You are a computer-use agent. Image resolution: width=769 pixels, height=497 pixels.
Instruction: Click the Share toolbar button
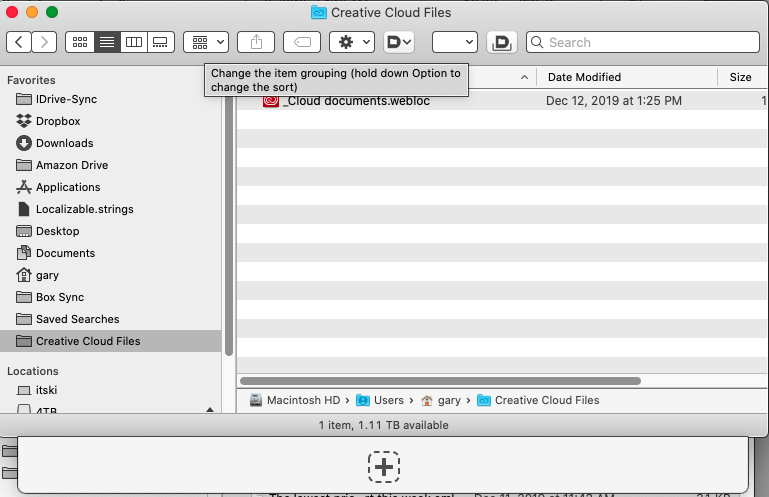[256, 42]
